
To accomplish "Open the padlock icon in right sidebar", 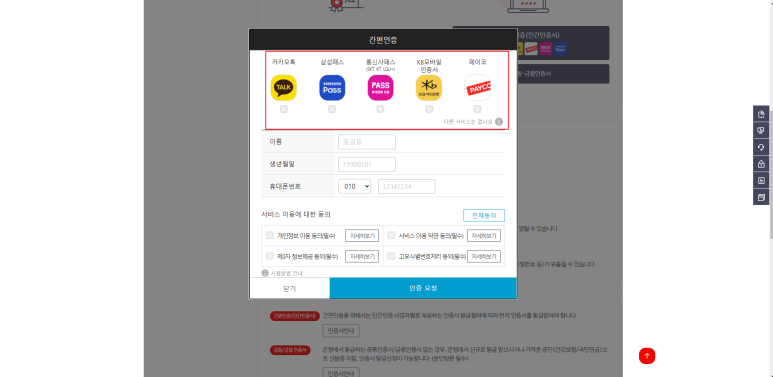I will pos(761,164).
